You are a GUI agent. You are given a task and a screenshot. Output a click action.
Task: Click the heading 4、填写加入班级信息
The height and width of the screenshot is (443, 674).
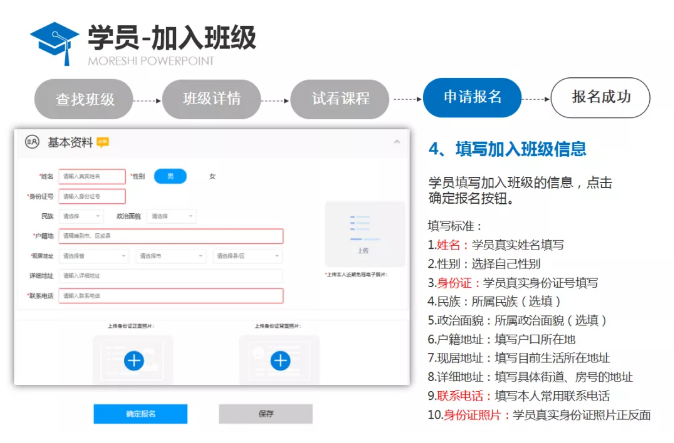tap(507, 149)
